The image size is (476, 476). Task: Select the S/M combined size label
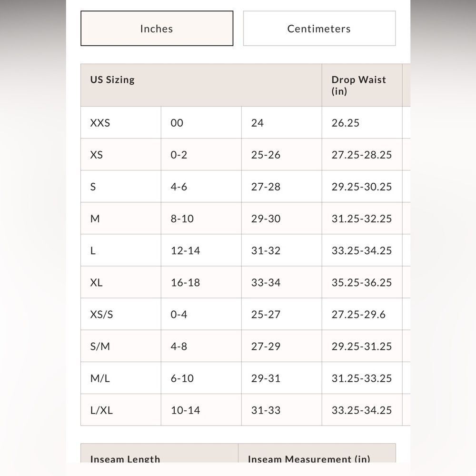pos(100,346)
